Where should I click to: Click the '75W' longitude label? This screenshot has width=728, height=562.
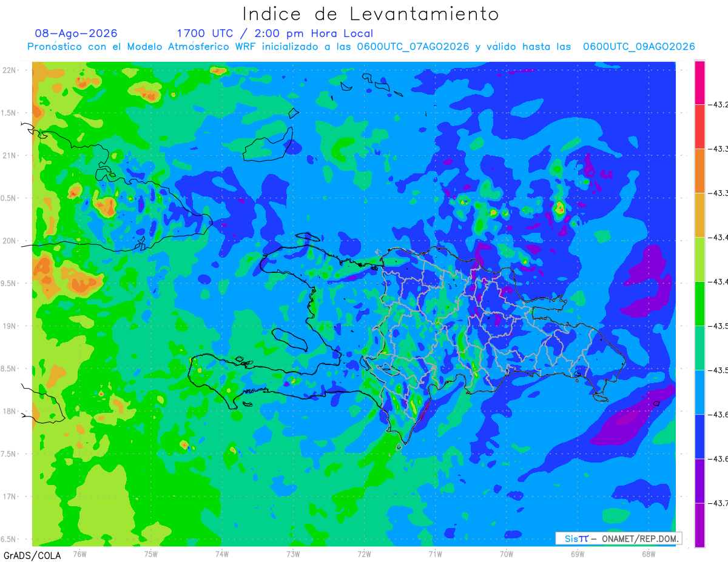[150, 553]
